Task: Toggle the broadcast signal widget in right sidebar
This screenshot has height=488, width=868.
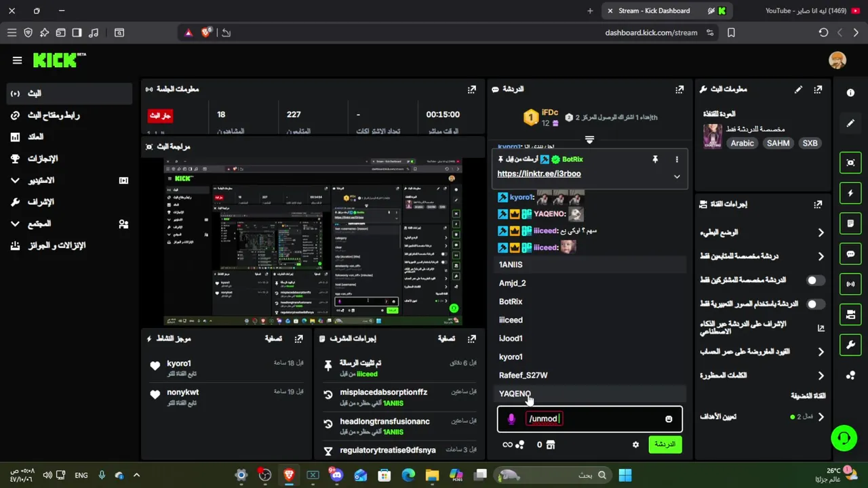Action: pos(850,284)
